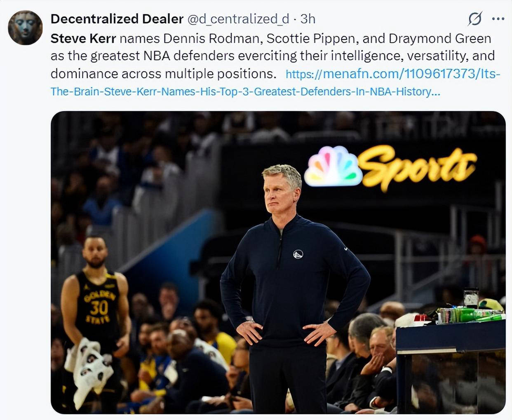Click the tweet line about dominance across positions
This screenshot has width=512, height=420.
(163, 74)
